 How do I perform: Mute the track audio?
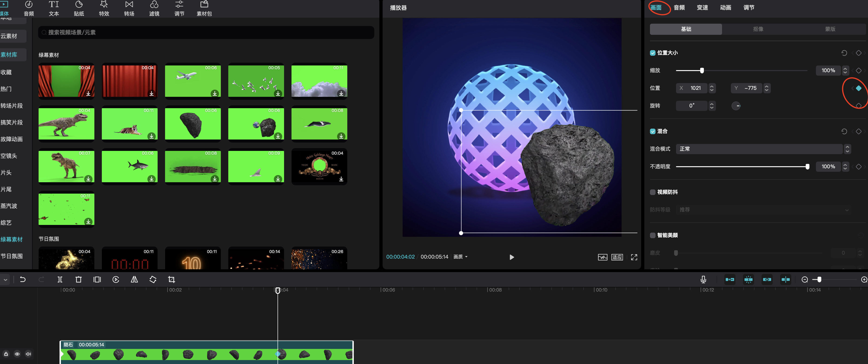coord(28,354)
